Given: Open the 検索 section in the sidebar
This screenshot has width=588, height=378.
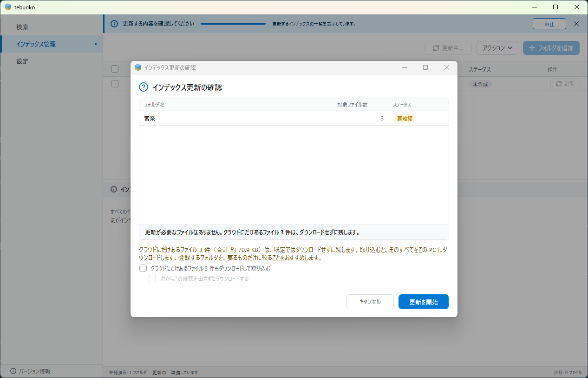Looking at the screenshot, I should pos(52,27).
